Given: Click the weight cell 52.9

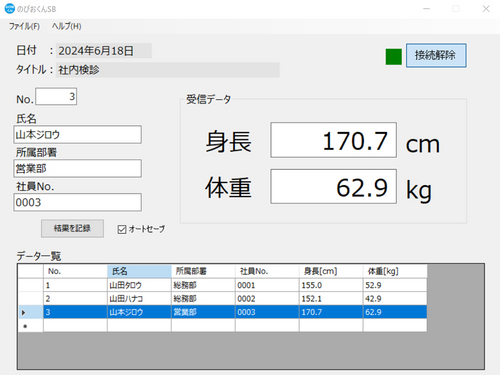Looking at the screenshot, I should pos(395,285).
